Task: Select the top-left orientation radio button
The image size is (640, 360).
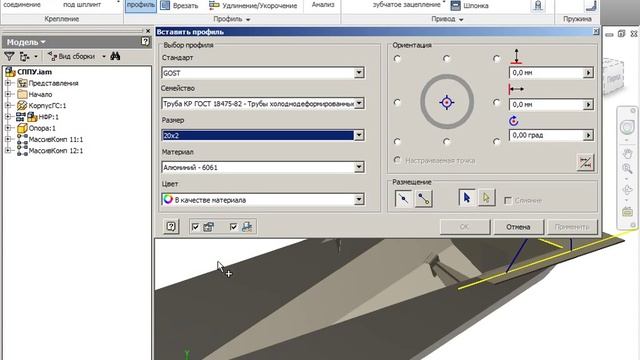Action: tap(397, 59)
